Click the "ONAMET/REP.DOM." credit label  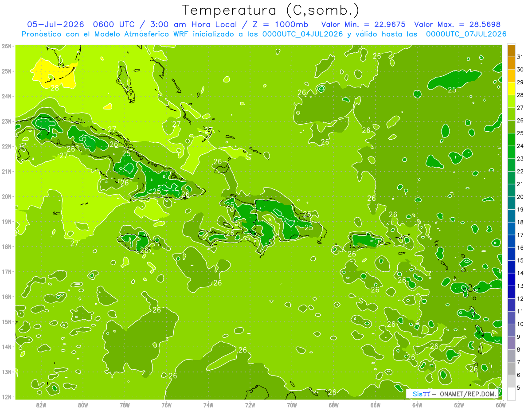pos(467,394)
